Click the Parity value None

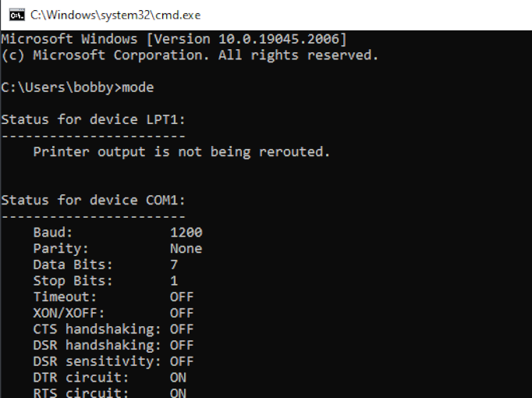186,248
